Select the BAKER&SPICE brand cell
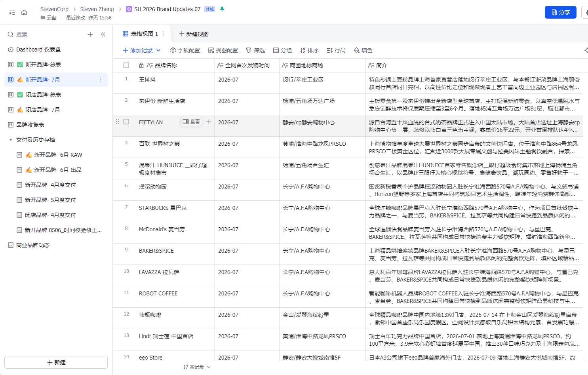 [x=175, y=254]
